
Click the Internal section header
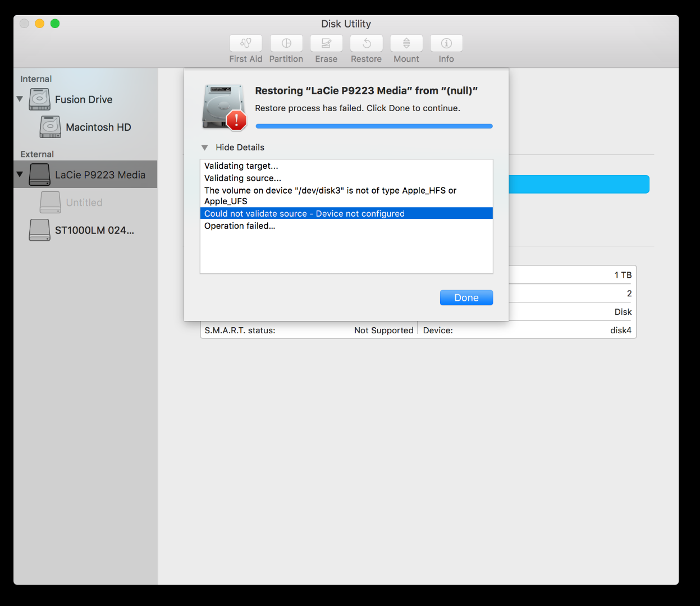coord(36,79)
